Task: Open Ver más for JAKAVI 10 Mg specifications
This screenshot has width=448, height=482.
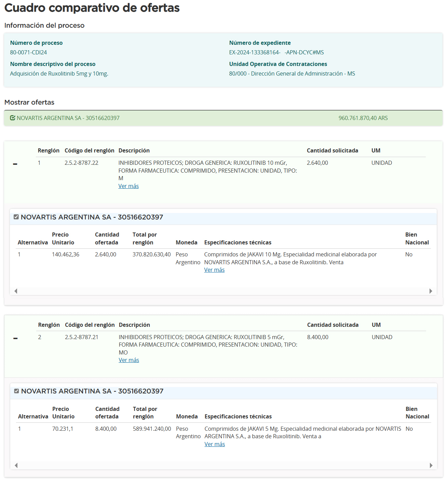Action: [x=214, y=270]
